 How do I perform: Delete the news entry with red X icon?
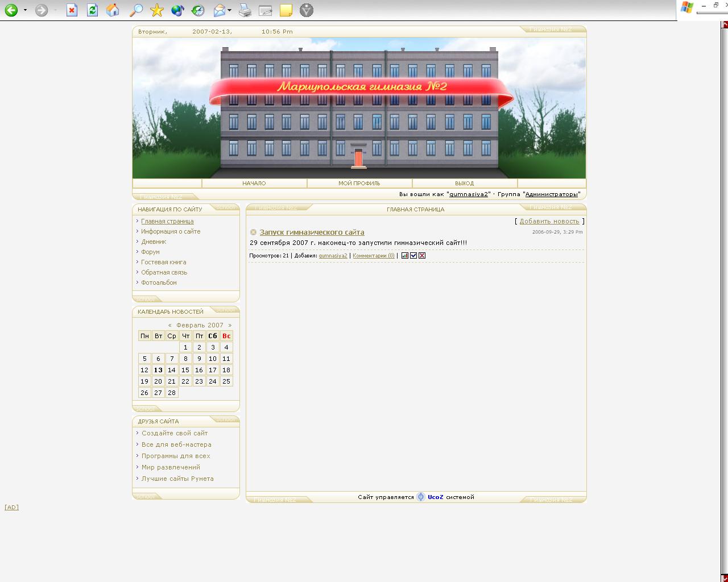(422, 256)
